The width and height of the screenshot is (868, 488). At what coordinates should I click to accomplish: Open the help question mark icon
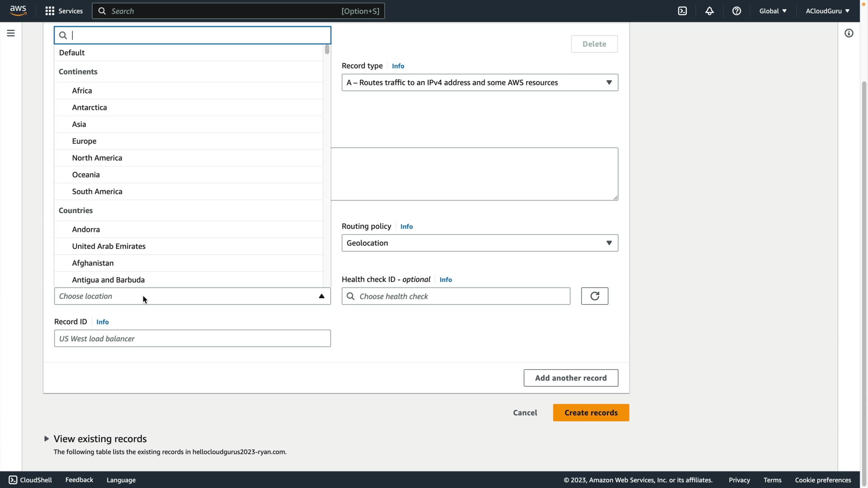coord(736,11)
